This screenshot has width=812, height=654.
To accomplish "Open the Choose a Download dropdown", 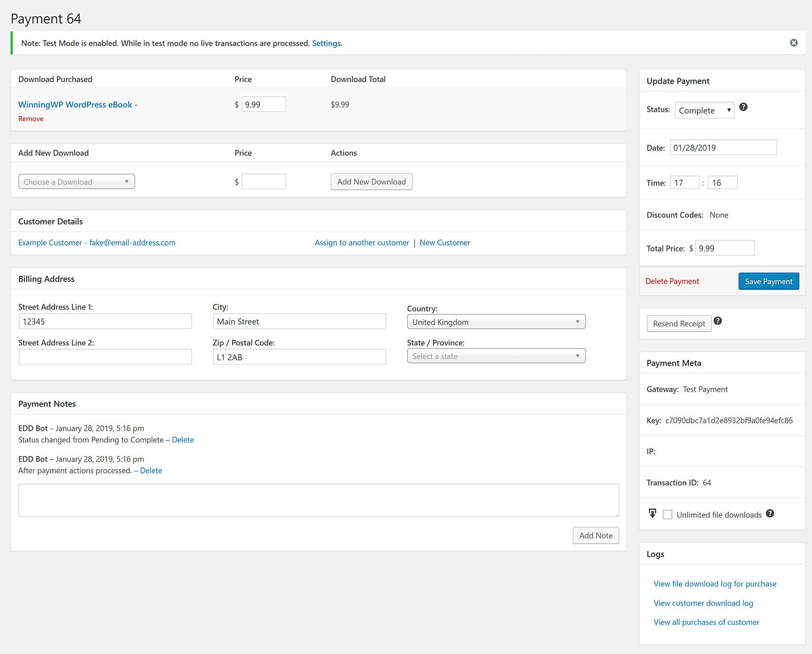I will tap(77, 182).
